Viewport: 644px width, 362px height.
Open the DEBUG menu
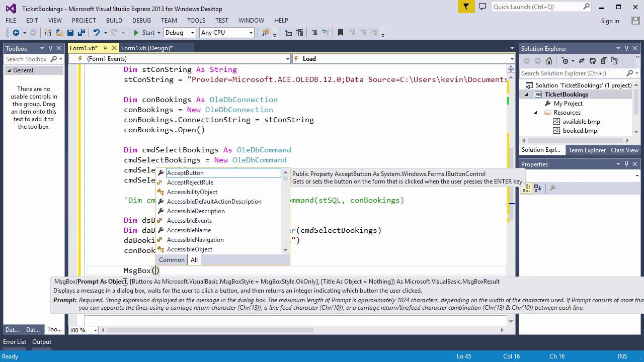point(141,20)
